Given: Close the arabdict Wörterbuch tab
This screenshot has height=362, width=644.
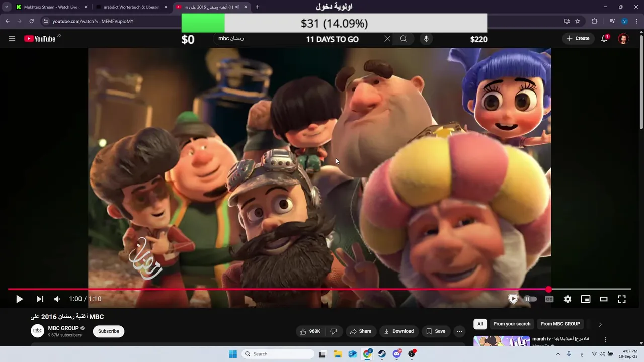Looking at the screenshot, I should tap(166, 7).
